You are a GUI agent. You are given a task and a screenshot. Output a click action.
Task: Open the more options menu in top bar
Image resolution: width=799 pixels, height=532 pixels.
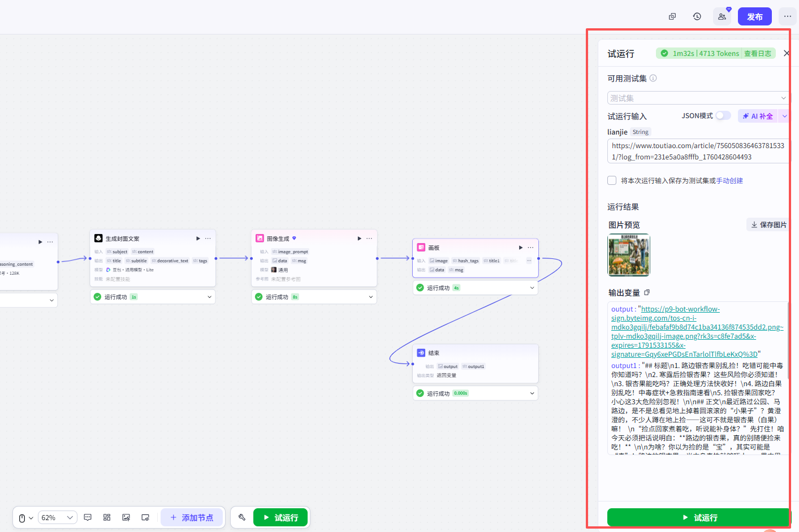point(788,16)
